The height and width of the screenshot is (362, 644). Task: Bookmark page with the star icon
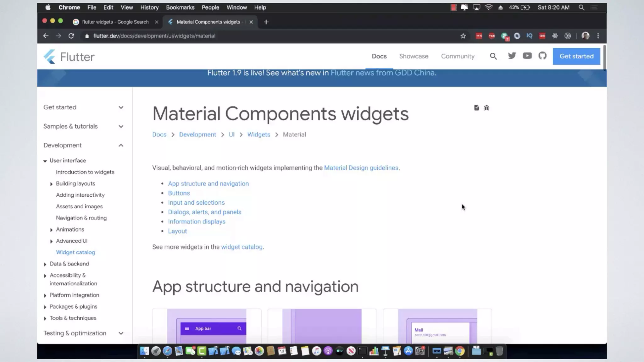[x=463, y=36]
